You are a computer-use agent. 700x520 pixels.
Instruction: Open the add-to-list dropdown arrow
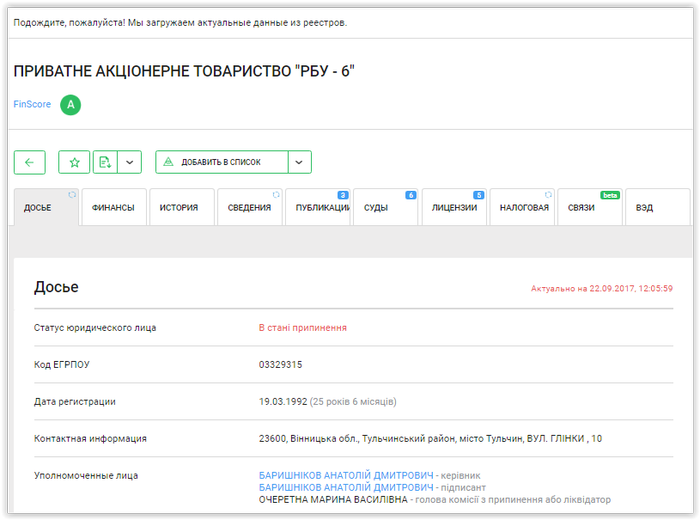coord(300,162)
